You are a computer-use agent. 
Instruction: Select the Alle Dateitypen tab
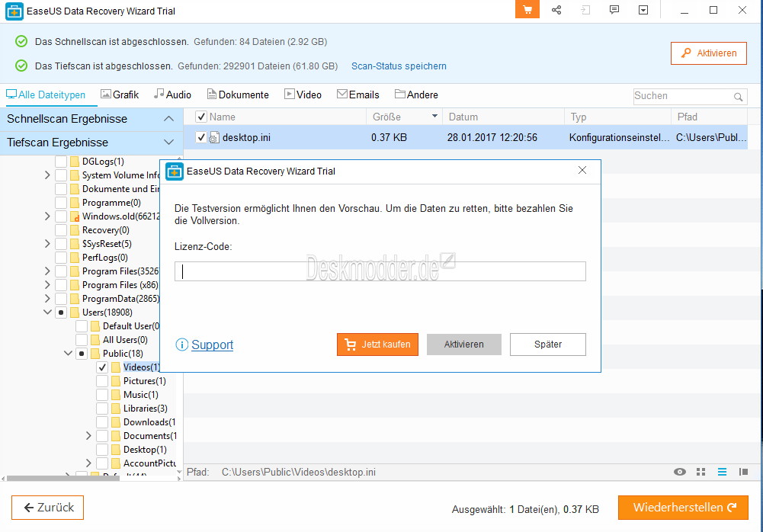(x=46, y=95)
